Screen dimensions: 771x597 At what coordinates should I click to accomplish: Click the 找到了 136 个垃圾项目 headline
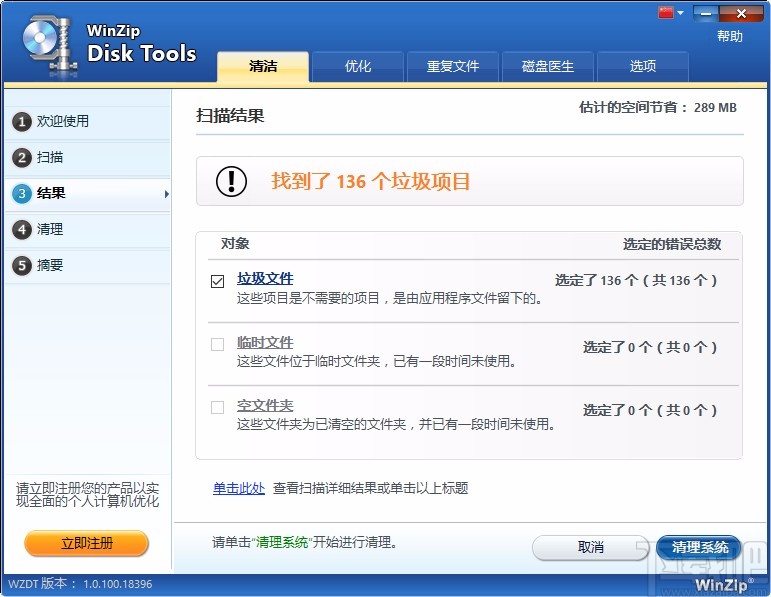pyautogui.click(x=371, y=181)
